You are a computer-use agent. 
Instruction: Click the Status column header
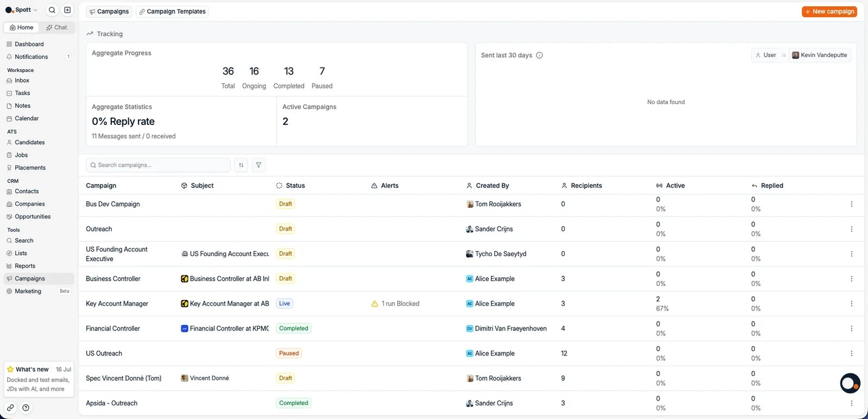[291, 186]
